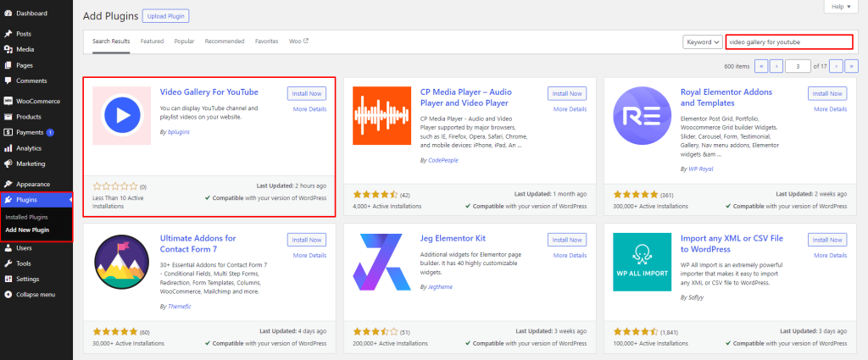Screen dimensions: 868x360
Task: Click the Marketing megaphone icon
Action: pos(8,163)
